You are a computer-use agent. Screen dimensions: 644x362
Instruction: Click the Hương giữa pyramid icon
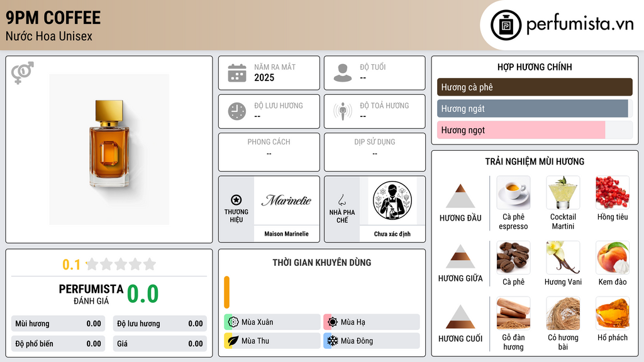460,256
